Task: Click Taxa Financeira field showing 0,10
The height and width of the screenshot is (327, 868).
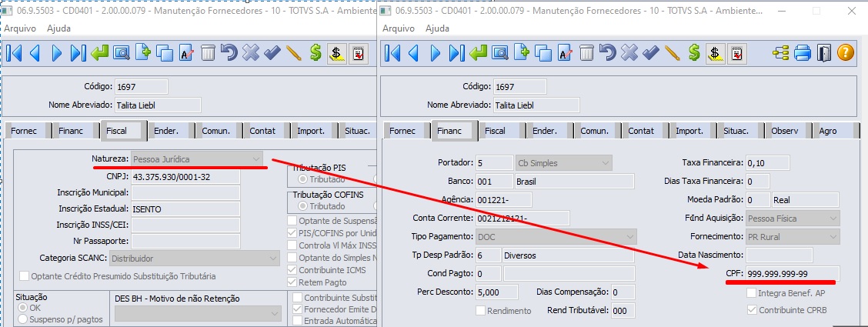Action: tap(767, 163)
